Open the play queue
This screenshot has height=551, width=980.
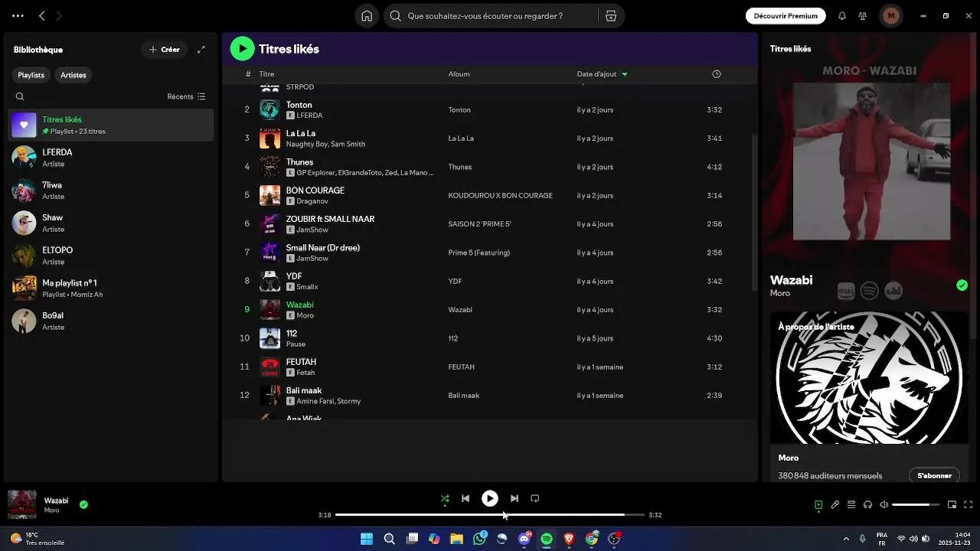tap(851, 504)
